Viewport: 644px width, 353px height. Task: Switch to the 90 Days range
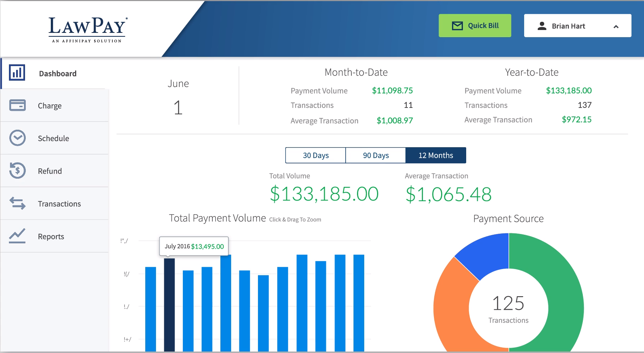[376, 155]
